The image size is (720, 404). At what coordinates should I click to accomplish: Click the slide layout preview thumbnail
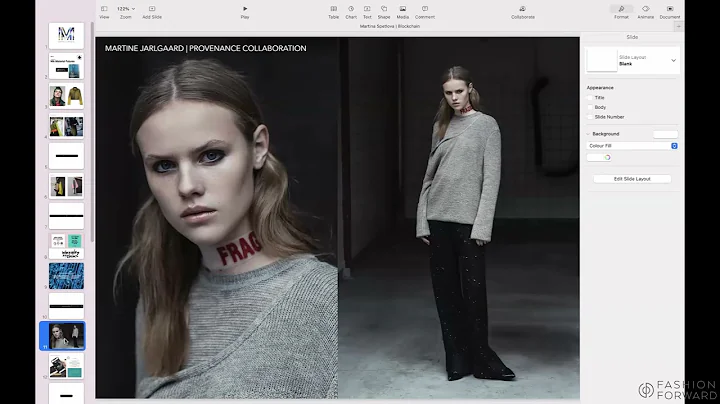pos(602,60)
